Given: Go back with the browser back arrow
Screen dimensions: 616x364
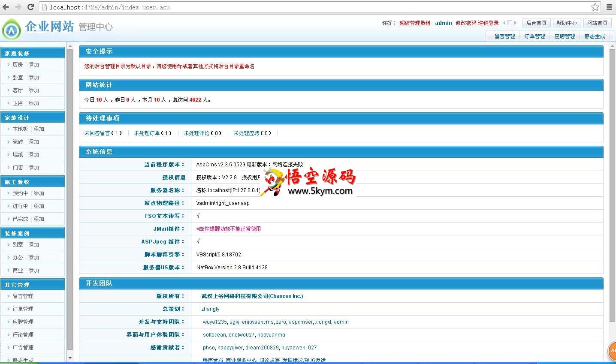Looking at the screenshot, I should (x=6, y=7).
